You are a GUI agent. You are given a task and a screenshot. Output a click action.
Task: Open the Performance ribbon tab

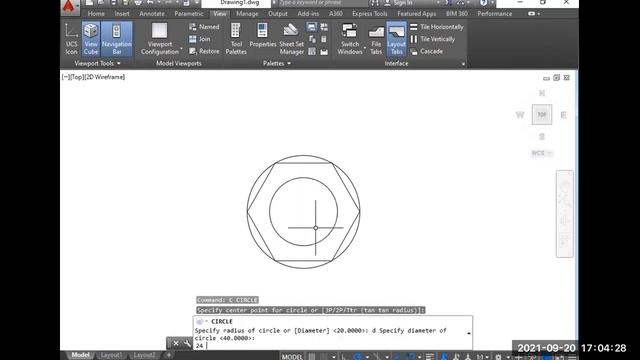pyautogui.click(x=495, y=14)
